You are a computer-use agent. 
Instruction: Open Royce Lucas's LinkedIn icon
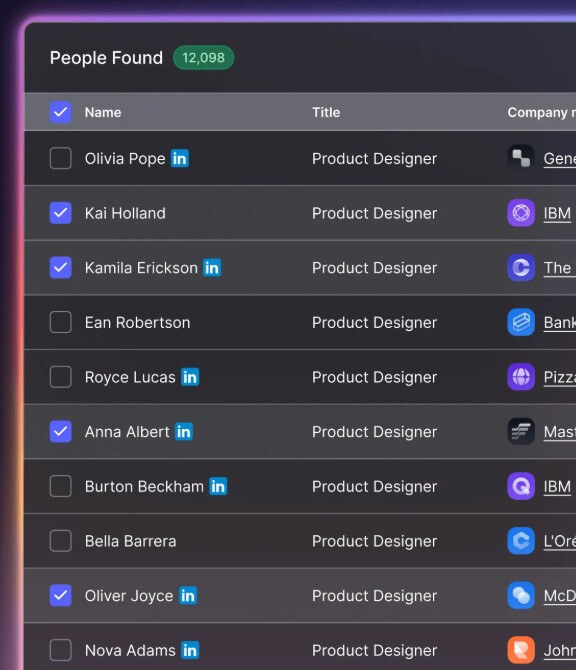190,377
